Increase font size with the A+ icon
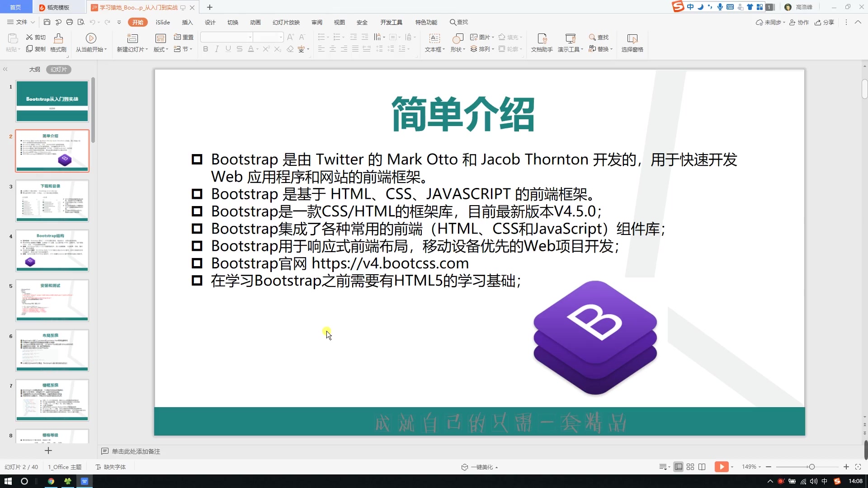This screenshot has width=868, height=488. tap(290, 37)
